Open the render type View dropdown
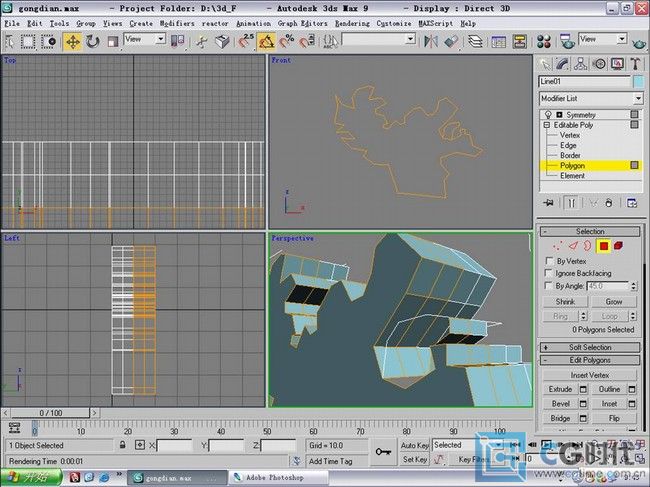This screenshot has height=487, width=650. coord(603,39)
